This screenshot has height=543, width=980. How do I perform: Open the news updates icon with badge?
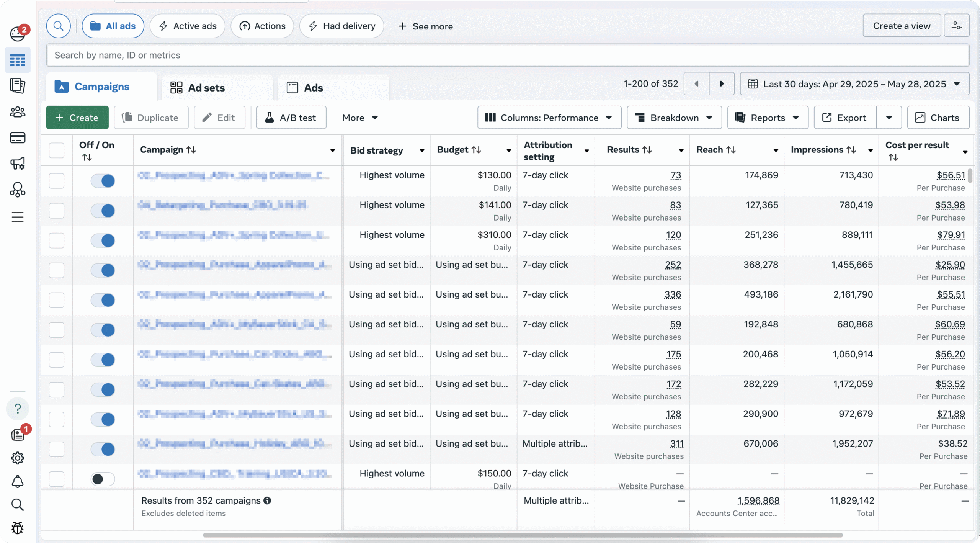[x=18, y=434]
